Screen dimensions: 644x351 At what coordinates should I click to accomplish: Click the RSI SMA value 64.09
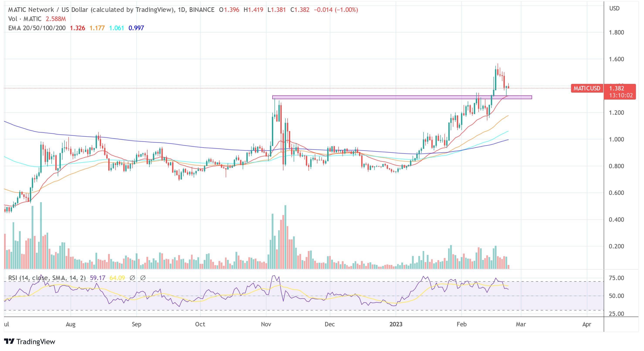tap(117, 278)
